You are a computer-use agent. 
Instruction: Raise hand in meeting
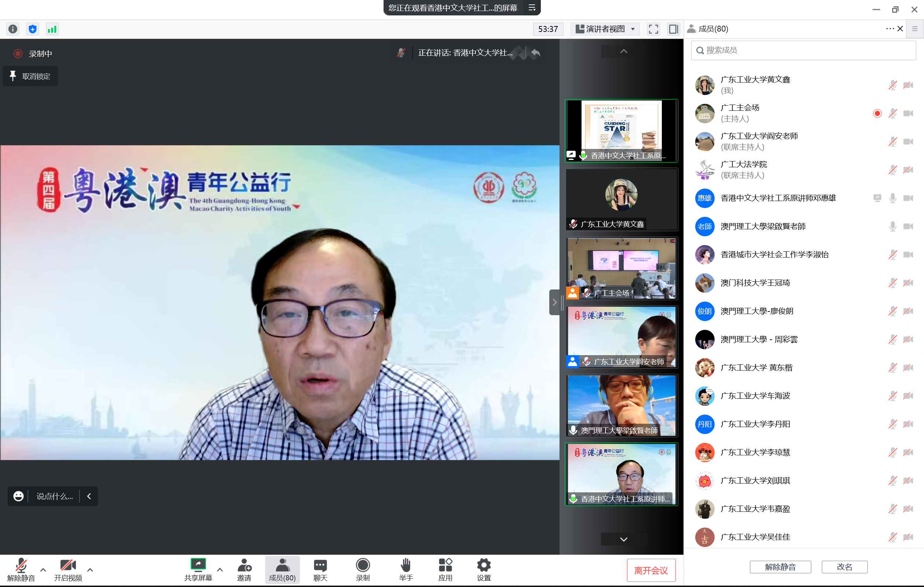(x=406, y=569)
